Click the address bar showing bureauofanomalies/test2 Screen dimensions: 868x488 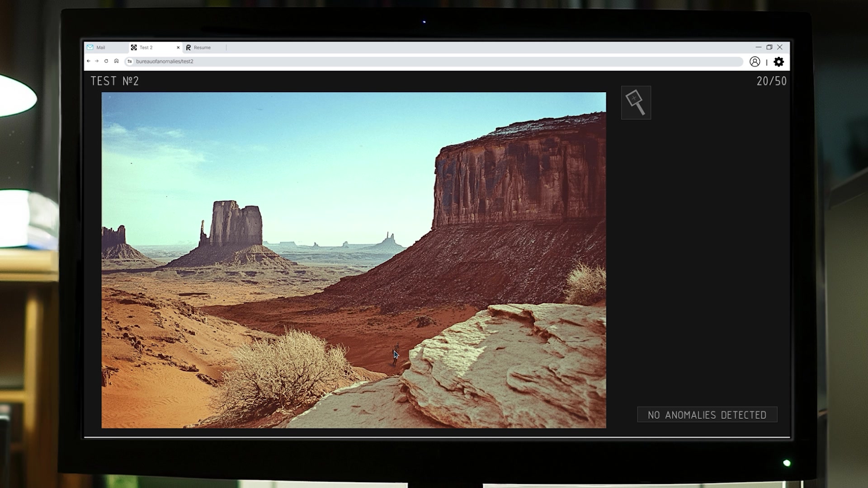tap(434, 61)
